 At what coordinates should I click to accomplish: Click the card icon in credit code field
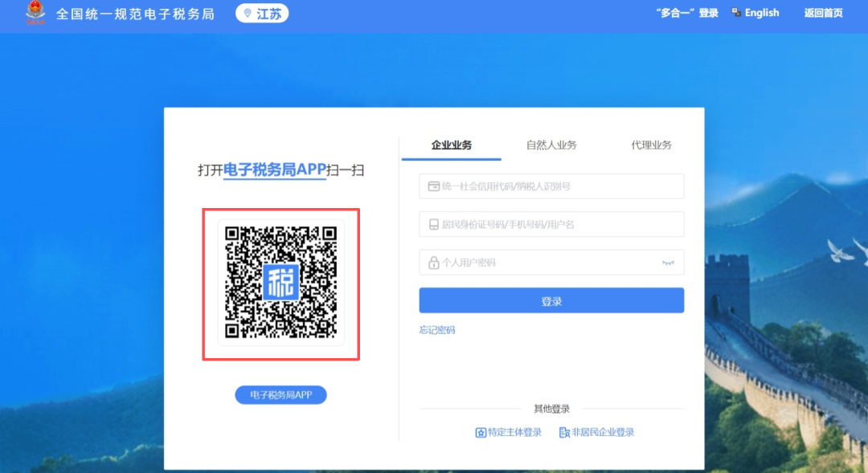(x=433, y=186)
